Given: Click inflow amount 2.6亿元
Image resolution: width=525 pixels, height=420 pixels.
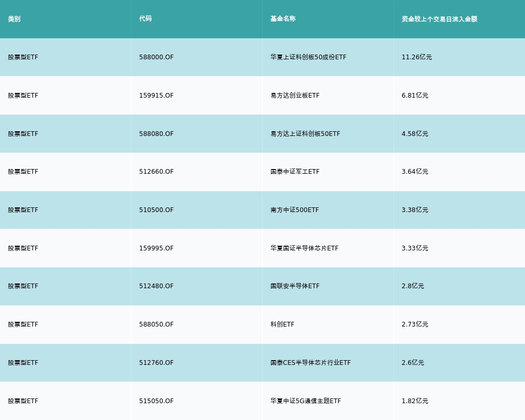Looking at the screenshot, I should [x=413, y=363].
